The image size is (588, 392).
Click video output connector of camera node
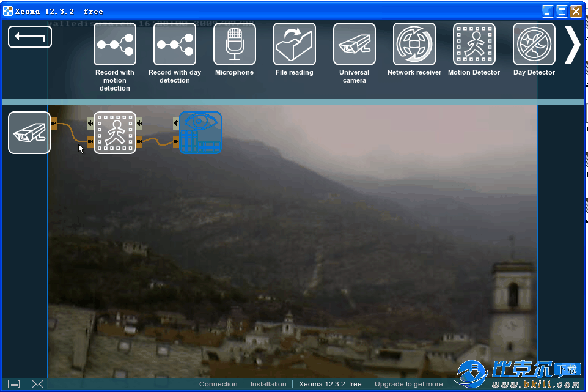(x=54, y=124)
